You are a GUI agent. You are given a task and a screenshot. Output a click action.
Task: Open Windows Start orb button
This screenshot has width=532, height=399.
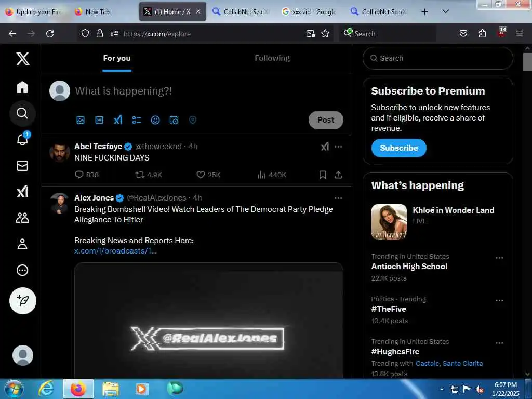point(14,389)
